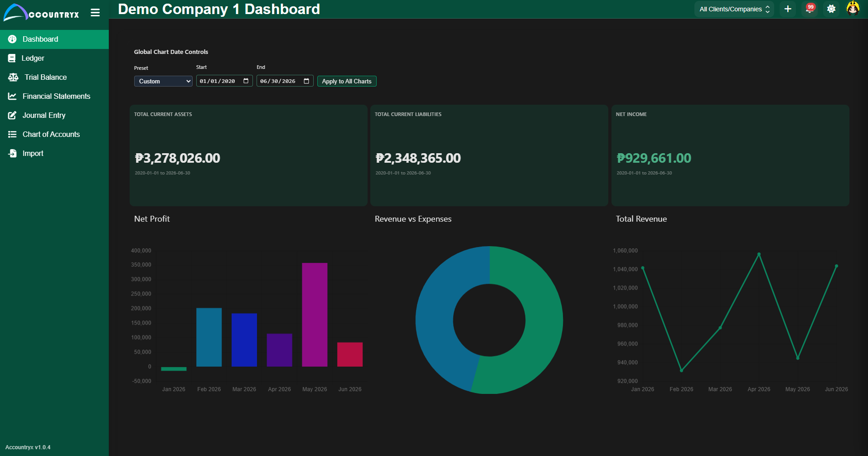The width and height of the screenshot is (868, 456).
Task: Click the Feb 2026 low point on revenue line
Action: tap(681, 370)
